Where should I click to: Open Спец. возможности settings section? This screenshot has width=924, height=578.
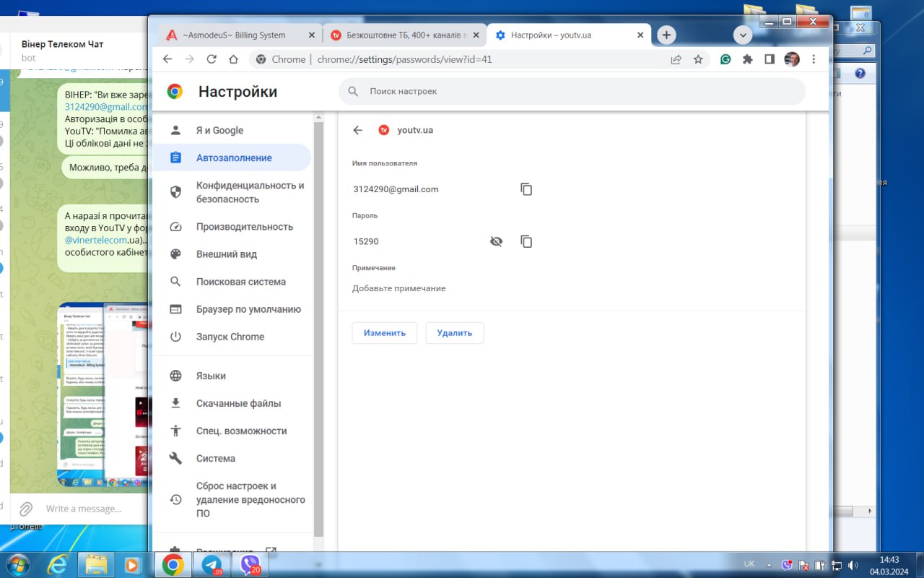pos(232,431)
